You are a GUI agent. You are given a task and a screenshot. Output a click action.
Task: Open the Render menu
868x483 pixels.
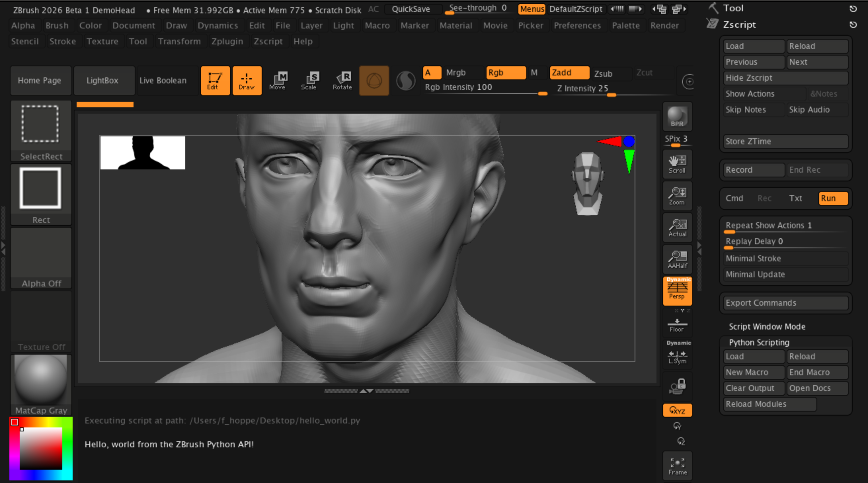664,25
